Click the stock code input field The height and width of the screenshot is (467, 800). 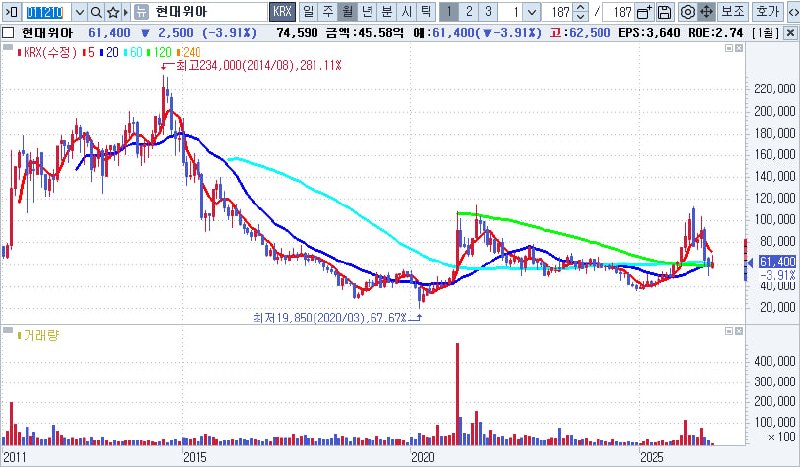[47, 12]
